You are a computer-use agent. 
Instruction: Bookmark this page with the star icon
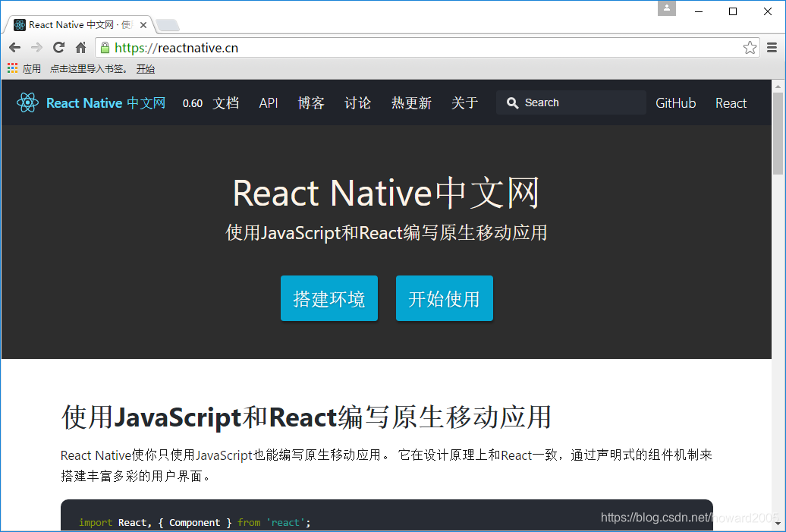tap(750, 48)
